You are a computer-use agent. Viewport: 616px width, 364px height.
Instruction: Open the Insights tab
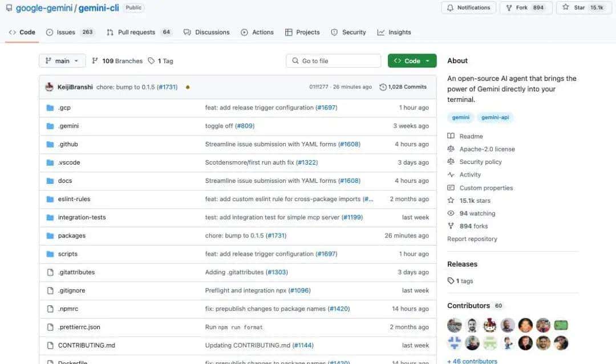tap(394, 32)
